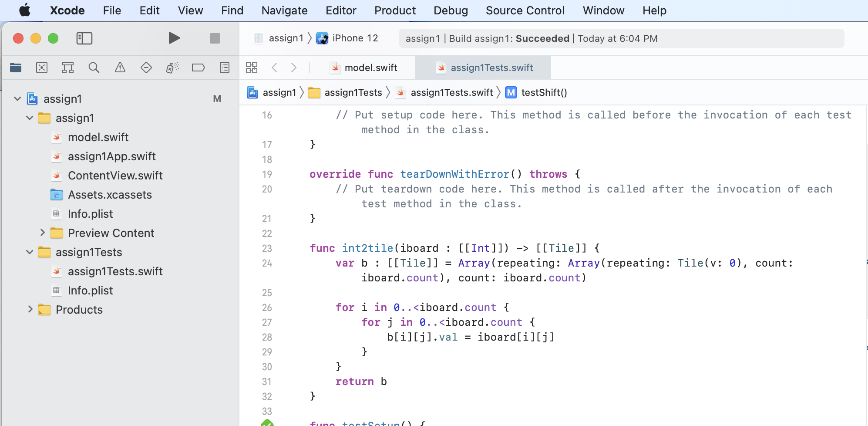Viewport: 868px width, 426px height.
Task: Open the Navigate menu
Action: tap(284, 10)
